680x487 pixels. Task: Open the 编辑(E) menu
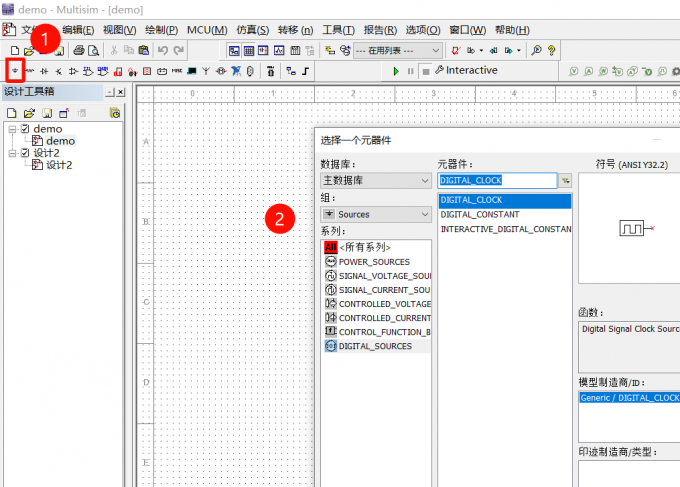[78, 30]
